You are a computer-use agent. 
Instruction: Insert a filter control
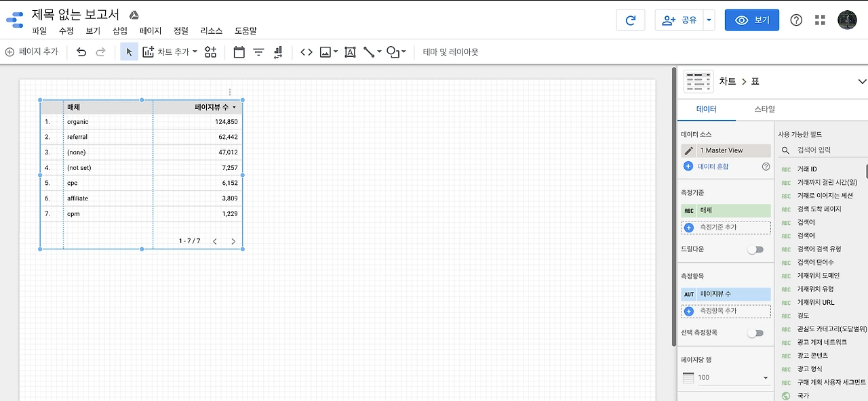pyautogui.click(x=258, y=51)
